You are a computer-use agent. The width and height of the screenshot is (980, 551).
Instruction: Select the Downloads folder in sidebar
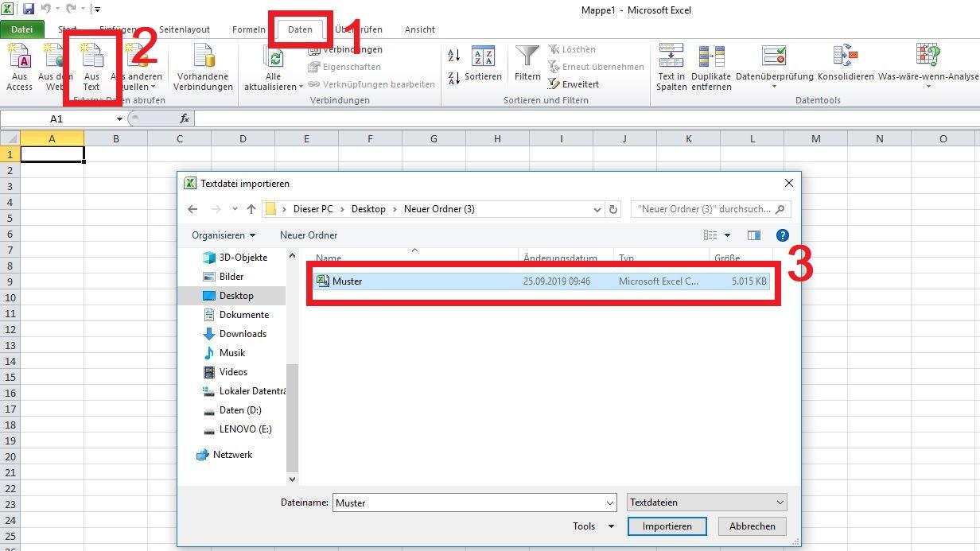tap(243, 334)
